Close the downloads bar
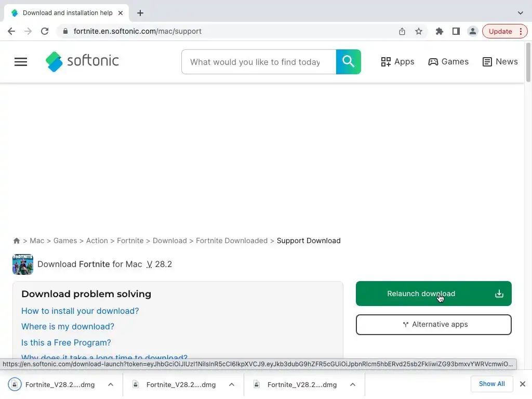This screenshot has height=399, width=532. 523,384
